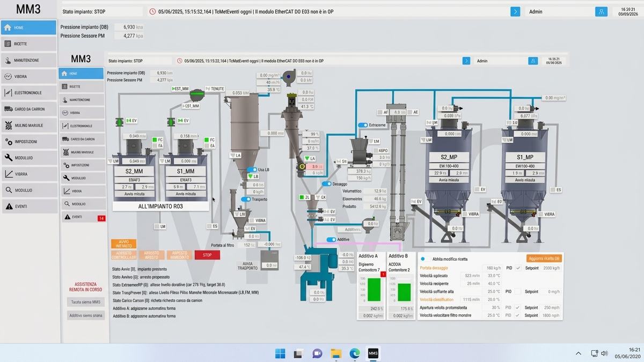Click the blue fan blower icon
Screen dimensions: 644x362
[290, 77]
